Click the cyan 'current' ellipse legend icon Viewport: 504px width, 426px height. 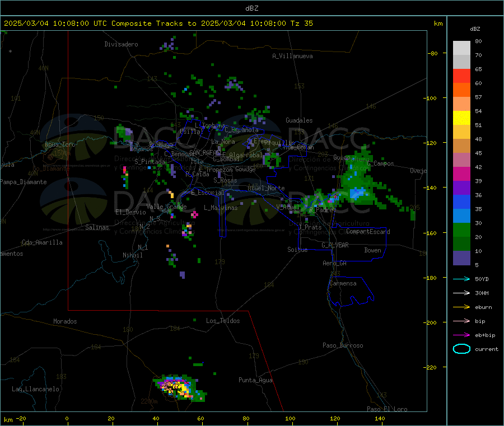coord(461,349)
